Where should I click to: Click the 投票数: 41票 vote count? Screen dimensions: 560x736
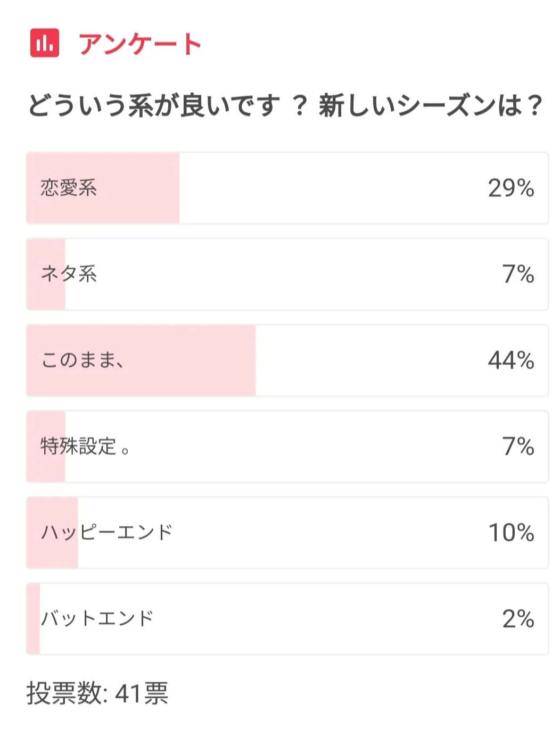click(x=97, y=693)
